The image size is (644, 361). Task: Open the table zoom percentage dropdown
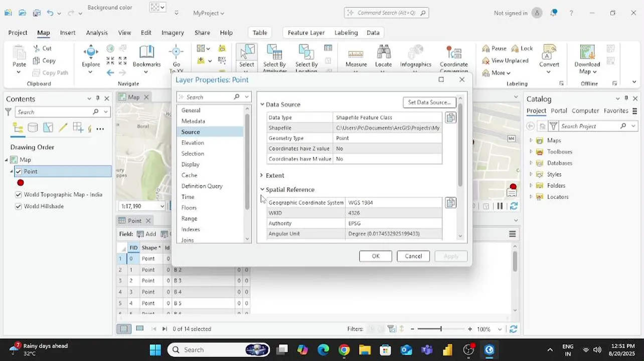(x=500, y=329)
